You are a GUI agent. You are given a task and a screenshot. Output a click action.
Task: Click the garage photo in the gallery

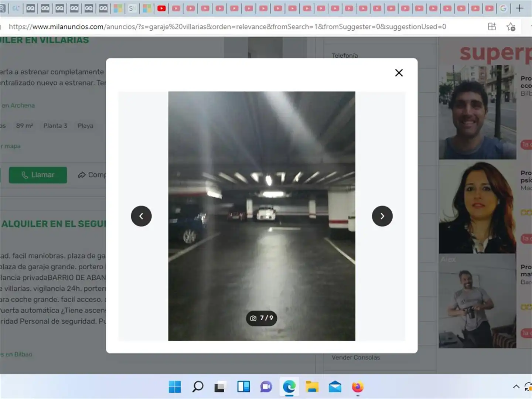point(262,216)
